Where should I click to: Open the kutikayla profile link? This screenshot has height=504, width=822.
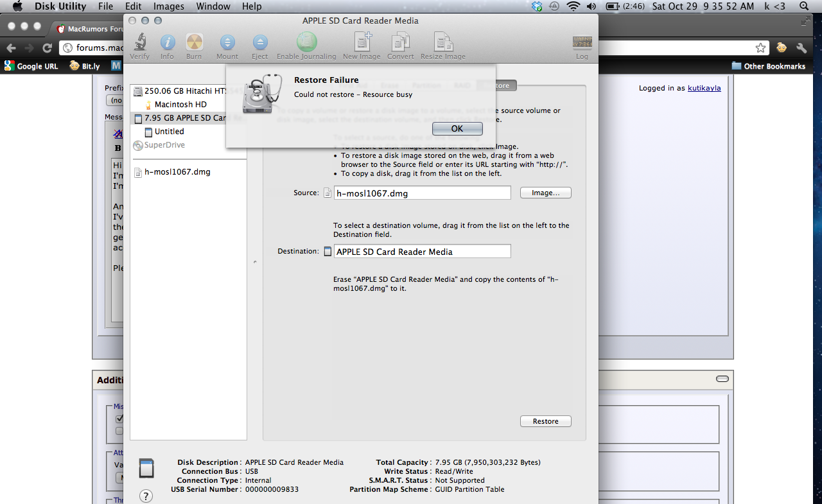click(x=704, y=88)
